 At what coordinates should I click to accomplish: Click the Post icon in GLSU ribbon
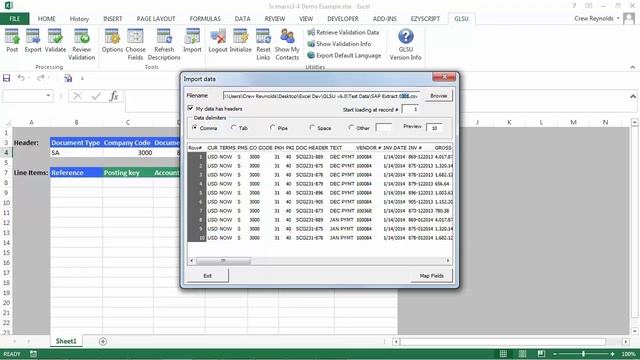pyautogui.click(x=12, y=40)
